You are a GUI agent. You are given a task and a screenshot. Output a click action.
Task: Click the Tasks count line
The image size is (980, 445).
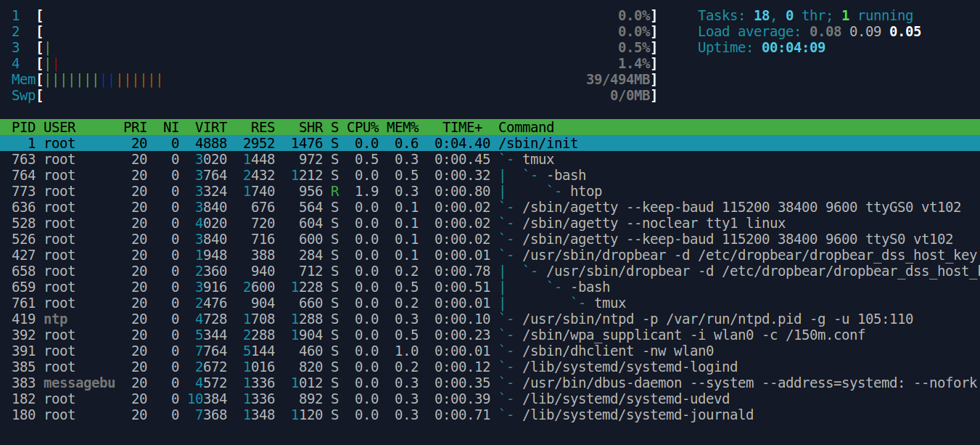[x=805, y=15]
